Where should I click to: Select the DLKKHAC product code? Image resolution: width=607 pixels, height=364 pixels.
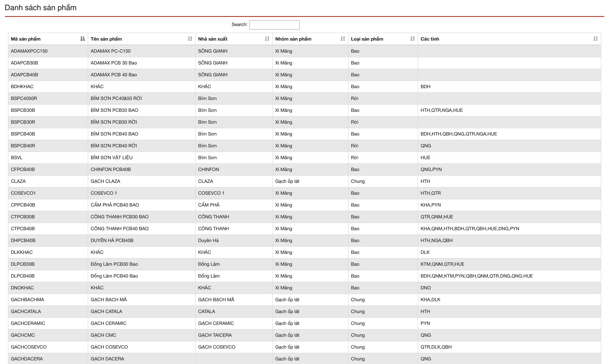22,252
